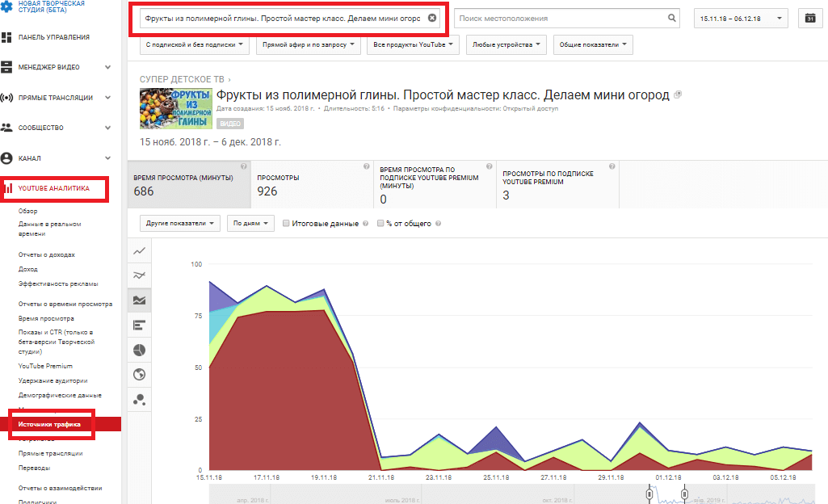Click the calendar icon near the date range
Screen dimensions: 828x504
809,17
